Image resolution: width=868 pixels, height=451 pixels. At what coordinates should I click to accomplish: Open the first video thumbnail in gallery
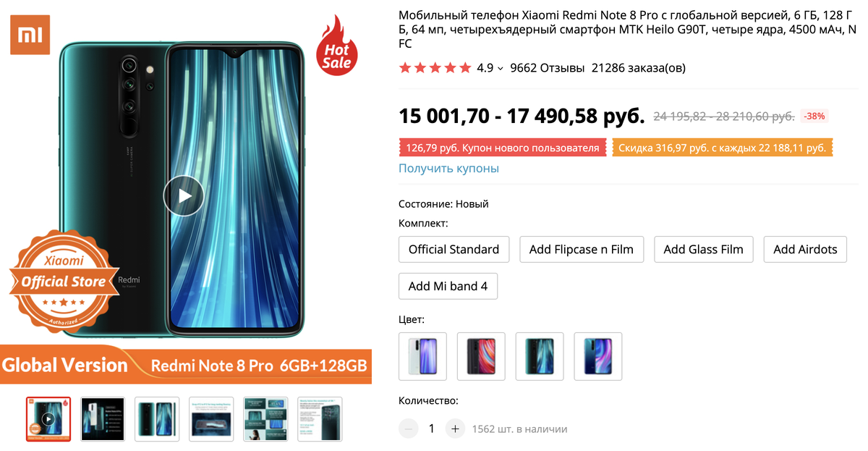click(48, 419)
